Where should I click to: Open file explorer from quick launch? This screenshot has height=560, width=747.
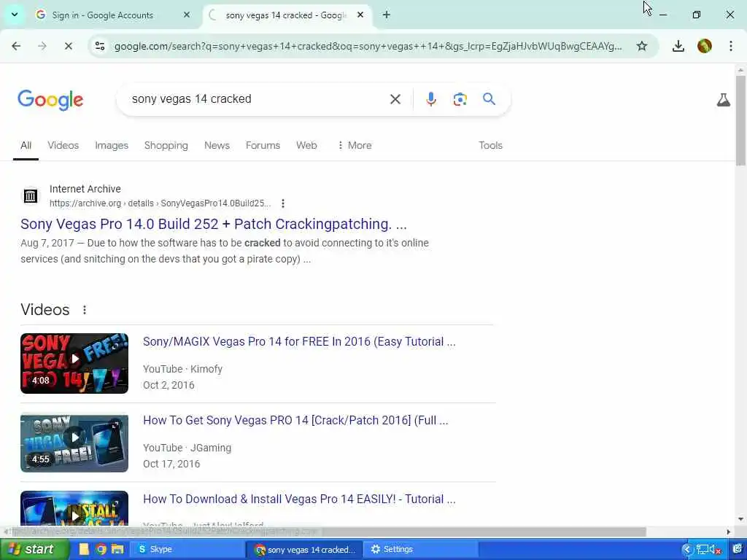[x=117, y=550]
